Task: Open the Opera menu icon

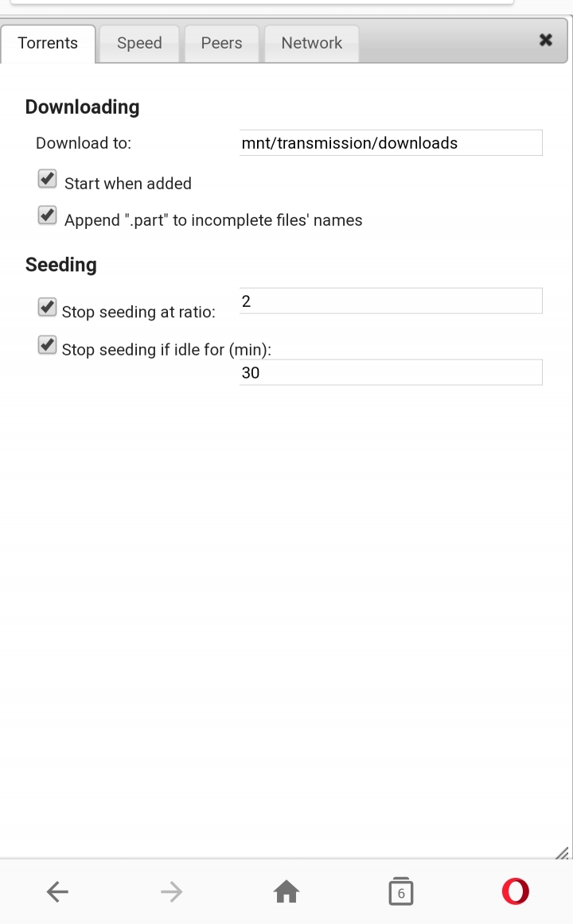Action: 515,891
